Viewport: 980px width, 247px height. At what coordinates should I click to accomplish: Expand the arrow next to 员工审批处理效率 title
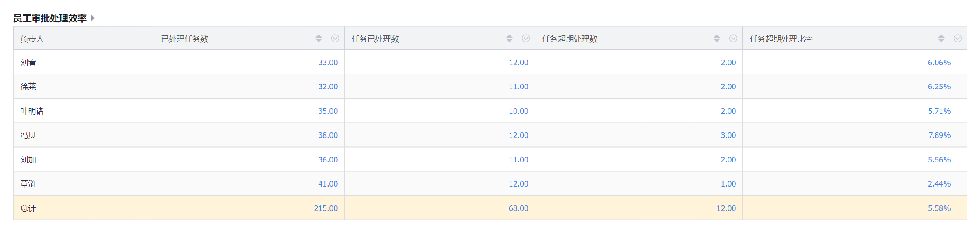92,18
